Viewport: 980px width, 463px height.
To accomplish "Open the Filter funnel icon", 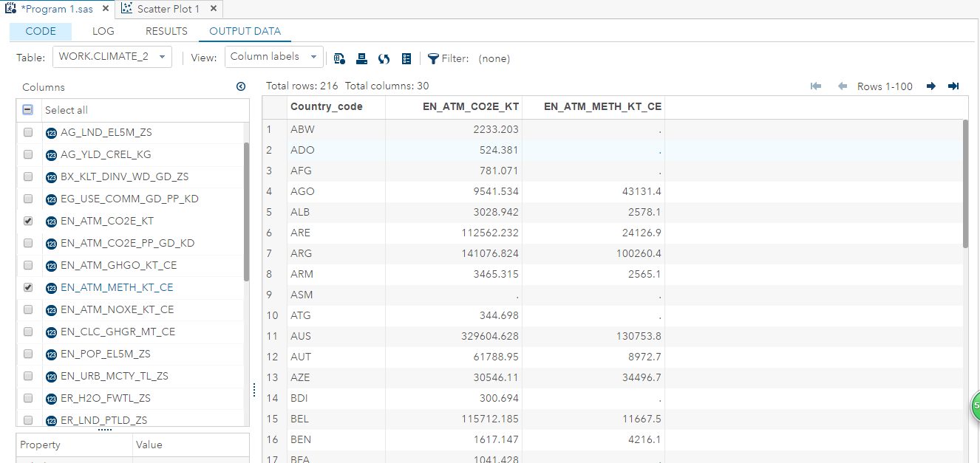I will pos(433,58).
